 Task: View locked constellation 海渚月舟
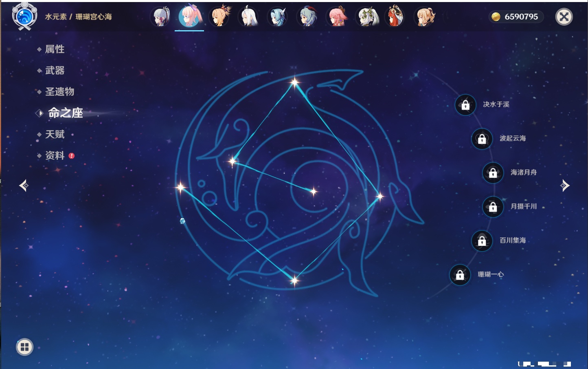(493, 172)
